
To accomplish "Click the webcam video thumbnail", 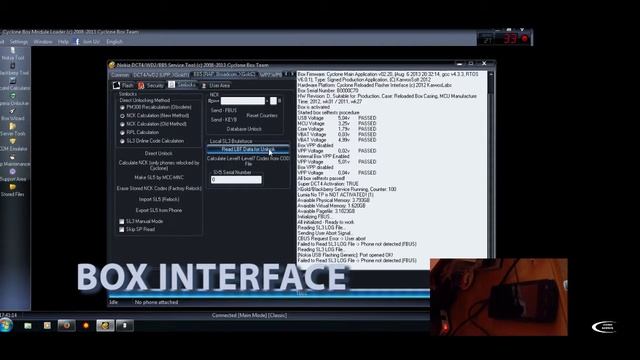I will pyautogui.click(x=498, y=297).
